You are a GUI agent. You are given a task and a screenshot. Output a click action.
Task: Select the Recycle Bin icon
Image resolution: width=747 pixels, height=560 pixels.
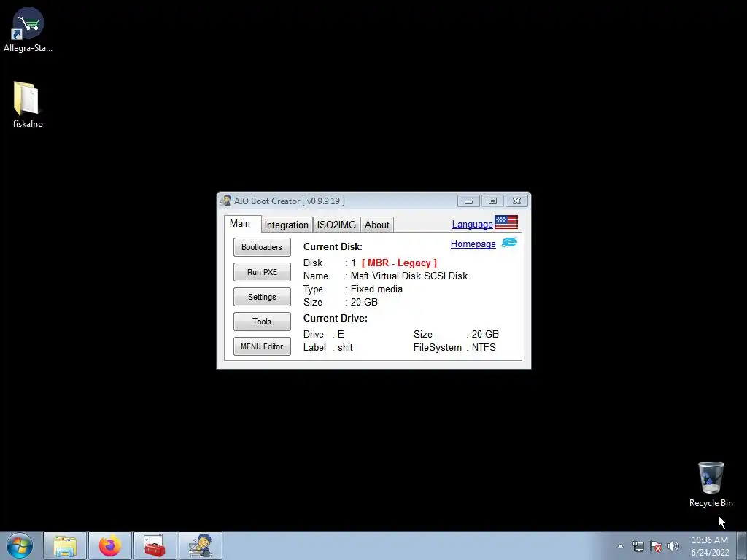pos(711,484)
